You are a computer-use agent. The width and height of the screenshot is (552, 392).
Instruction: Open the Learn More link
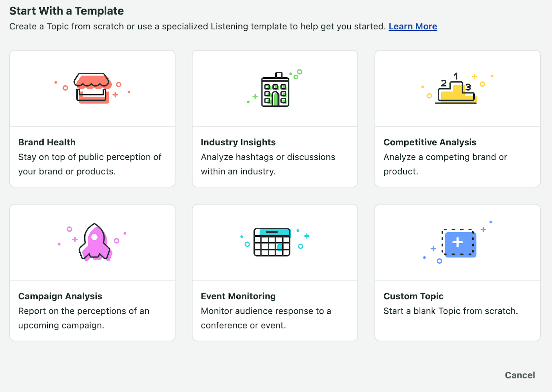(x=413, y=26)
